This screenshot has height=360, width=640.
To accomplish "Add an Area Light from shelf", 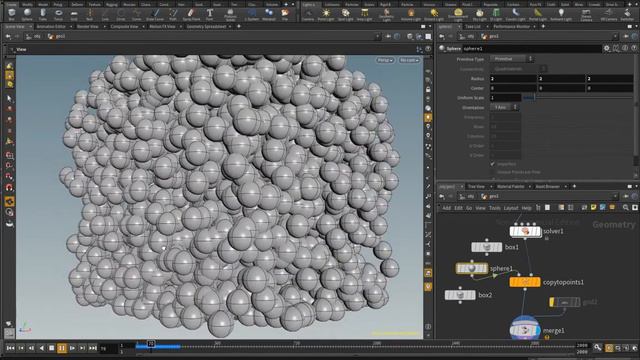I will click(364, 14).
